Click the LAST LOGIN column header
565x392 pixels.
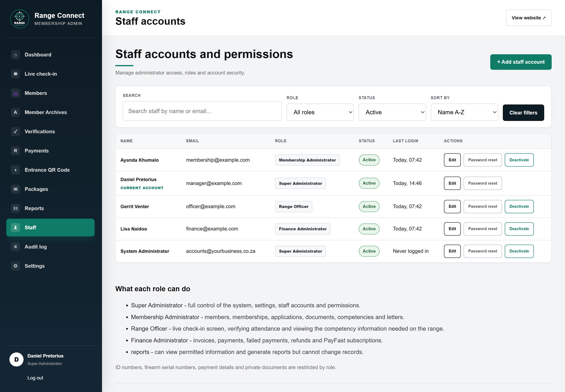point(406,141)
